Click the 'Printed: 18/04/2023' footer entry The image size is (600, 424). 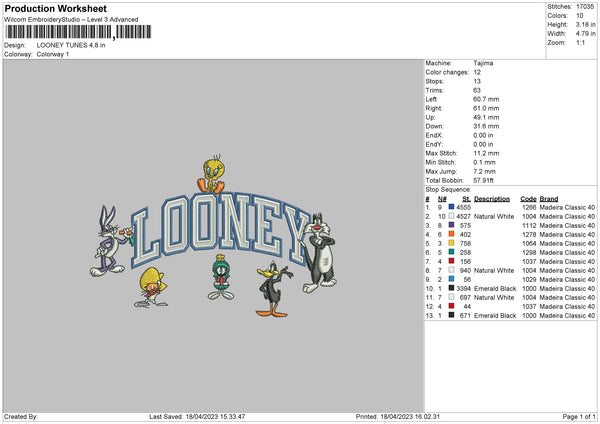click(398, 416)
